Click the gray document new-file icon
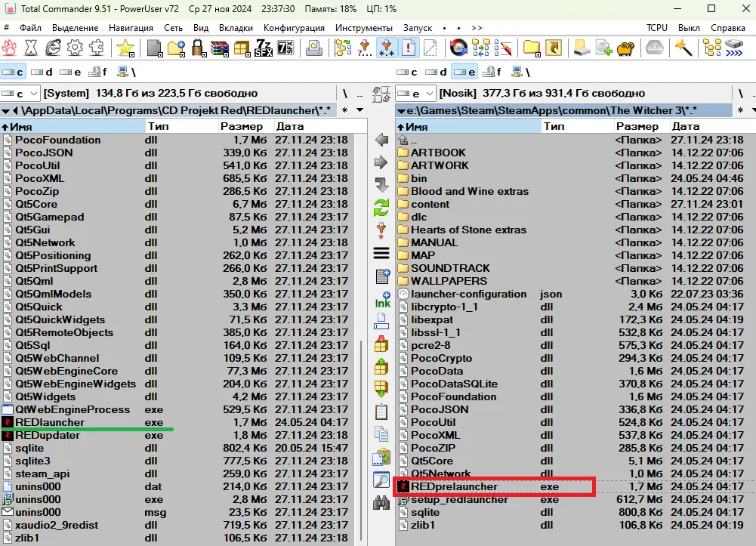 tap(155, 48)
